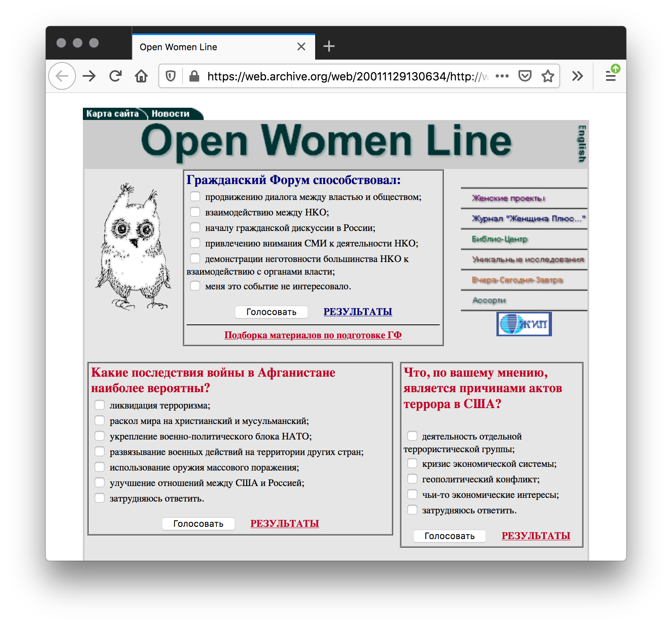Click the ЖИП globe logo banner
The height and width of the screenshot is (626, 672).
(524, 324)
